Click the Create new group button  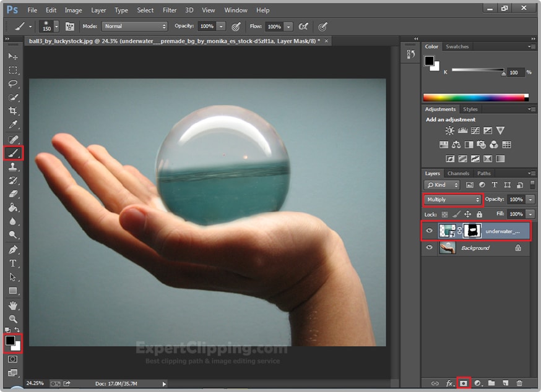(491, 383)
